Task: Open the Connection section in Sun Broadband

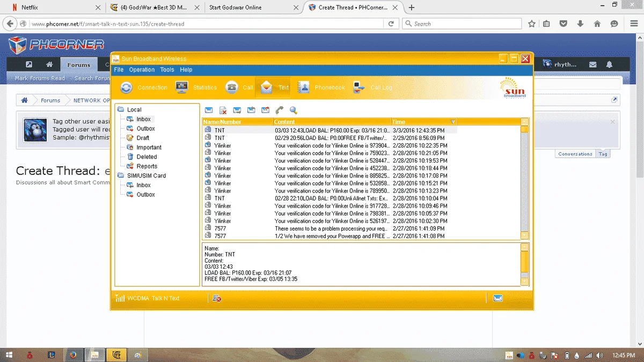Action: (144, 87)
